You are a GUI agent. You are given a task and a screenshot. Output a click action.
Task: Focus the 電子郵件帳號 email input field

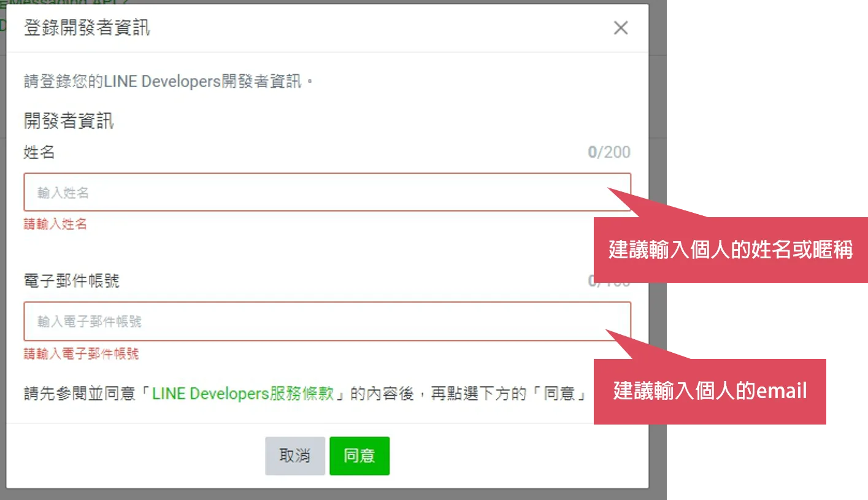pos(327,321)
